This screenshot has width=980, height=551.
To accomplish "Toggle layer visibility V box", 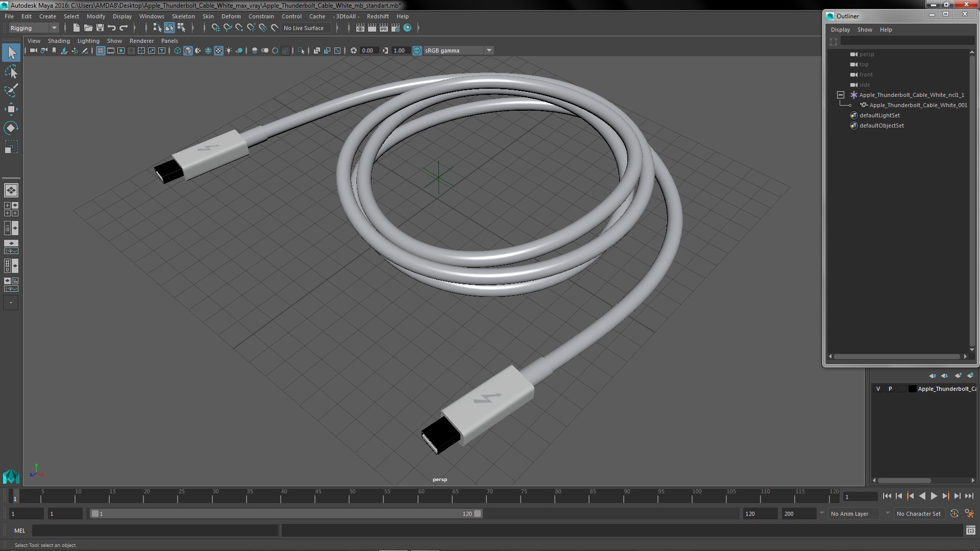I will click(x=878, y=389).
